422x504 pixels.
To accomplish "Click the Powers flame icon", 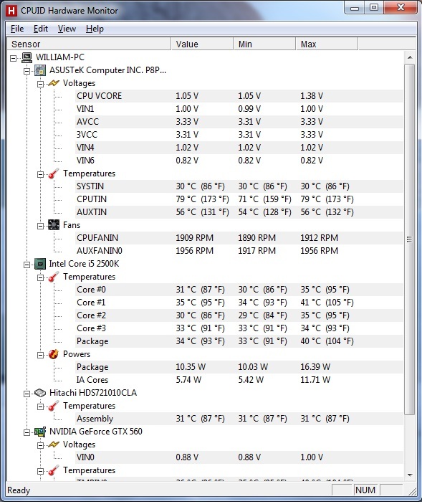I will point(54,354).
